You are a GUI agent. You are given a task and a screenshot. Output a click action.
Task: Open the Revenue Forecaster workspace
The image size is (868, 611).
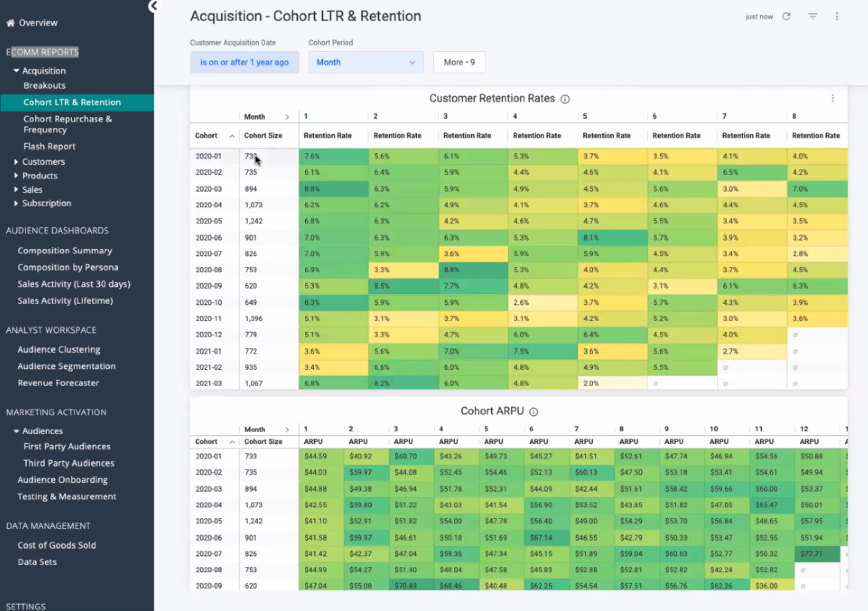click(x=58, y=384)
